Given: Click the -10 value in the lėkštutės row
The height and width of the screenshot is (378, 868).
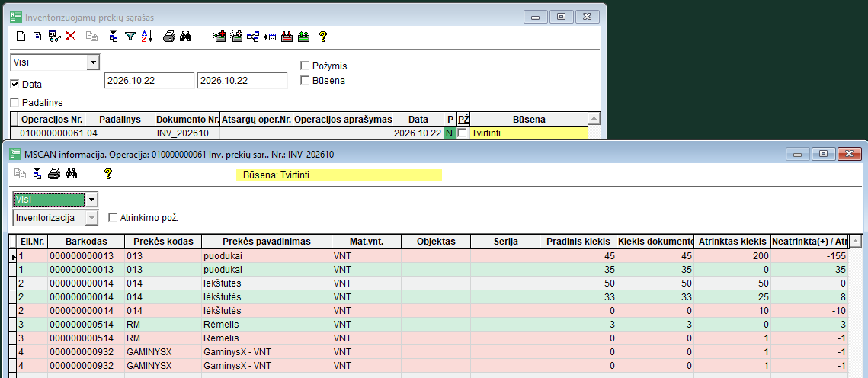Looking at the screenshot, I should point(809,310).
